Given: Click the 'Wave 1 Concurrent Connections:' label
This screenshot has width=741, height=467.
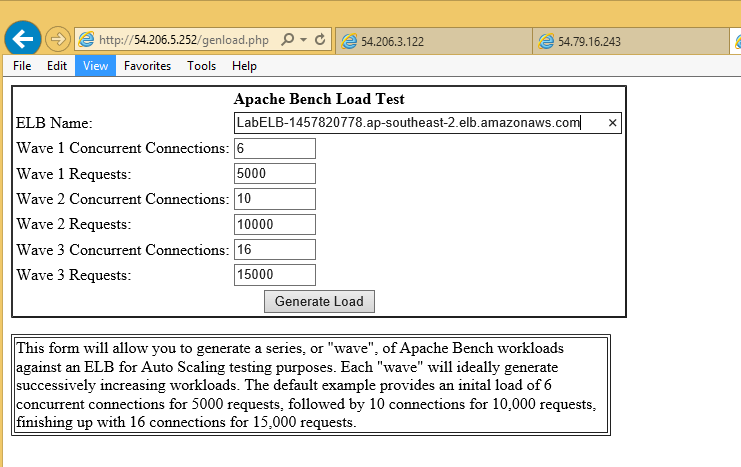Looking at the screenshot, I should pos(123,148).
